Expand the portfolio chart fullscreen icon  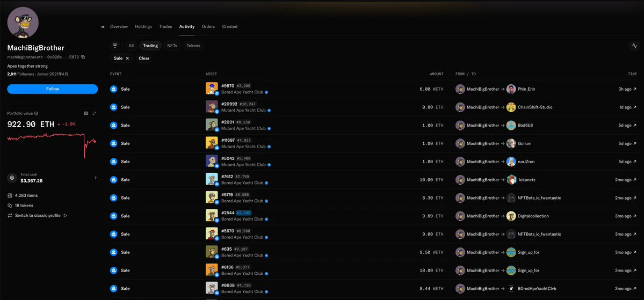95,113
